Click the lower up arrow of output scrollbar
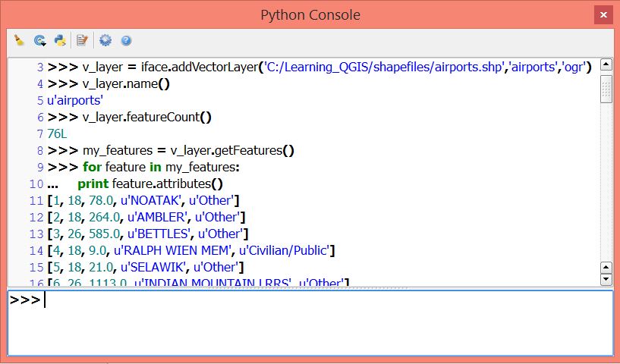The image size is (620, 364). point(606,267)
